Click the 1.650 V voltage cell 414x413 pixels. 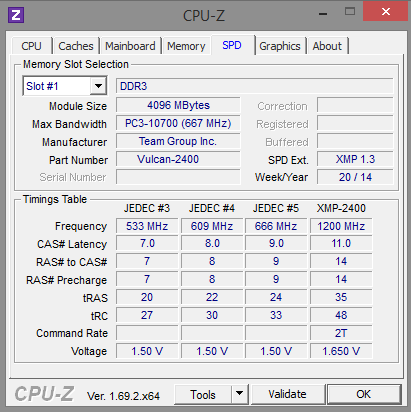(x=341, y=351)
